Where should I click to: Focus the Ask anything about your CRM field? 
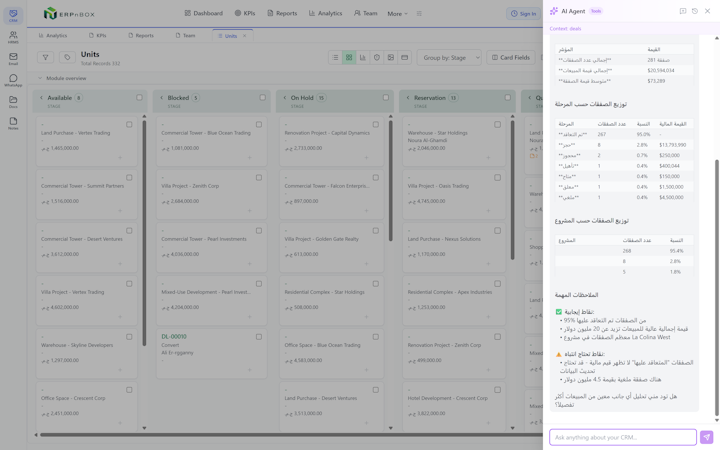tap(623, 437)
